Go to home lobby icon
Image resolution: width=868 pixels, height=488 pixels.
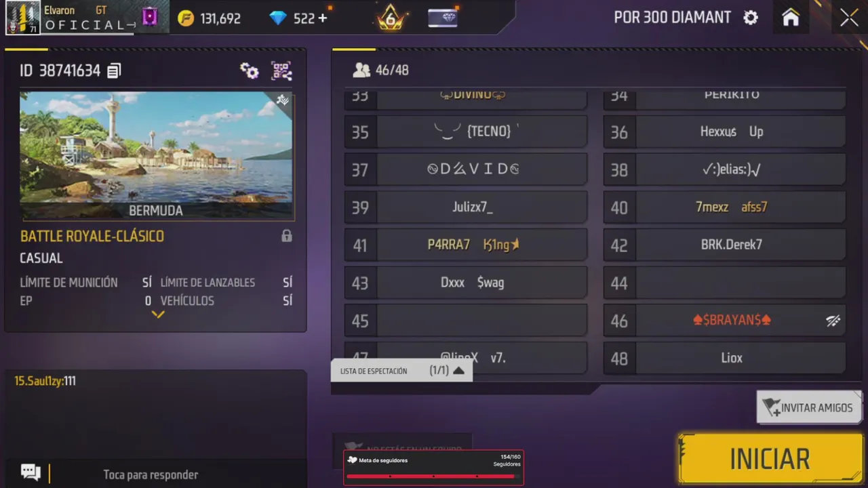(791, 18)
